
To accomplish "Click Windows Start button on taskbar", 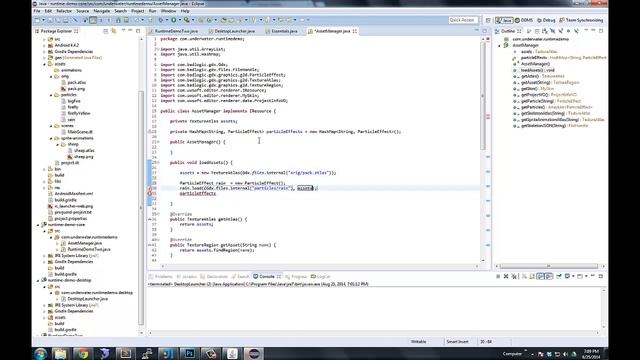I will tap(40, 353).
